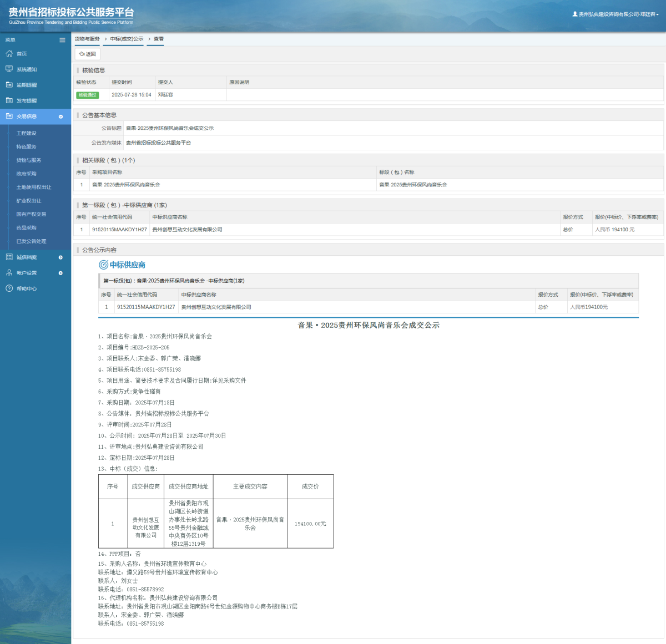Click the 货物与服务 breadcrumb tab
The width and height of the screenshot is (666, 644).
pyautogui.click(x=87, y=39)
